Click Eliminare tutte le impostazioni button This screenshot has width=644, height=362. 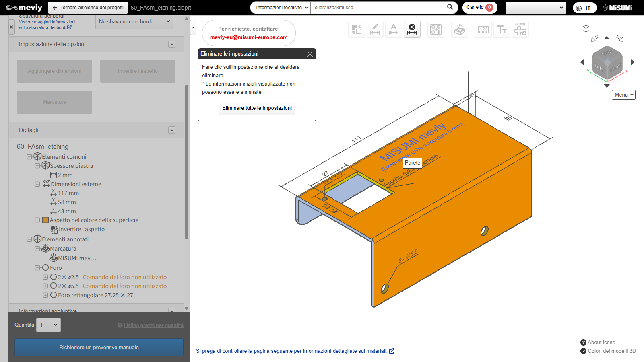click(x=257, y=108)
